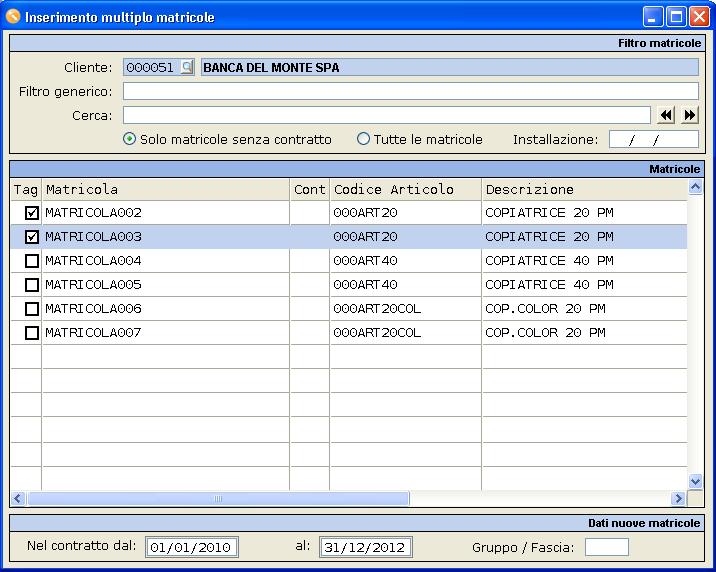This screenshot has width=716, height=572.
Task: Jump to previous search match arrow
Action: (x=666, y=115)
